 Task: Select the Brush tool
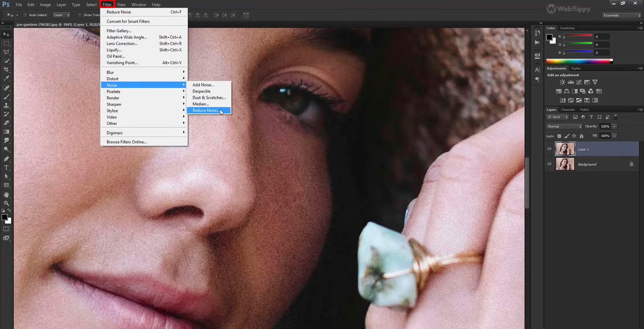click(6, 96)
